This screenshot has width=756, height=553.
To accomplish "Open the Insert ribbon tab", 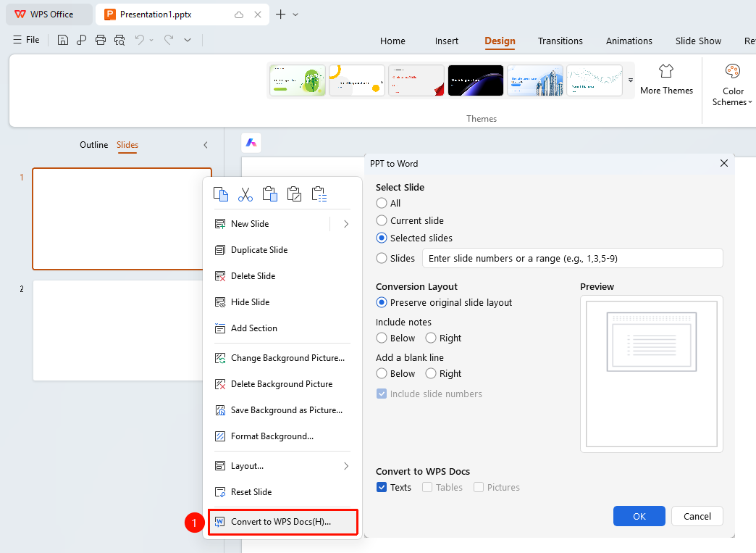I will coord(447,41).
